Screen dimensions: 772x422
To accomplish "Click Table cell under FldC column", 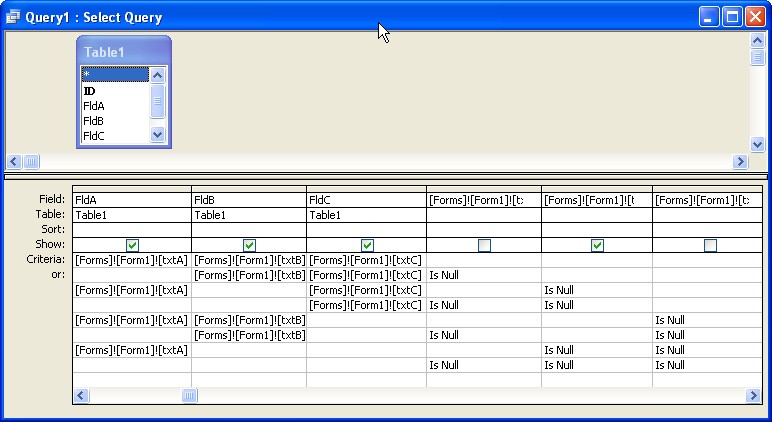I will click(x=367, y=215).
